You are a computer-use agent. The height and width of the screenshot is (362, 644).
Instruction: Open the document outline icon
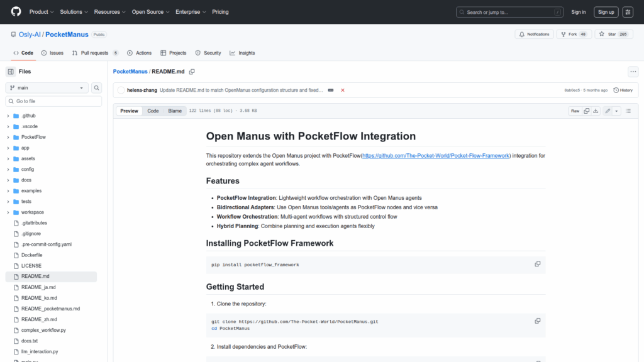pyautogui.click(x=628, y=111)
